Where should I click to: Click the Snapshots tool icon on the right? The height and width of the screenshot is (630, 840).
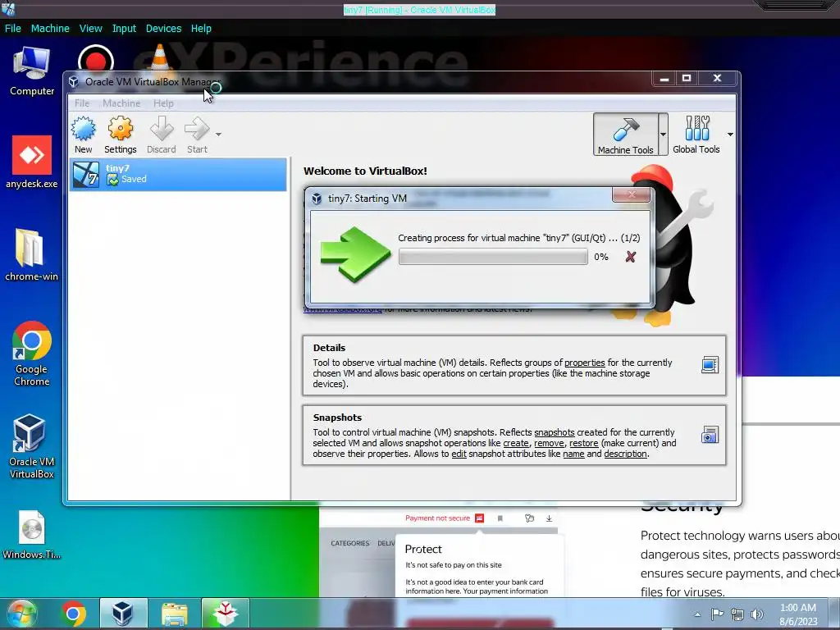point(710,435)
